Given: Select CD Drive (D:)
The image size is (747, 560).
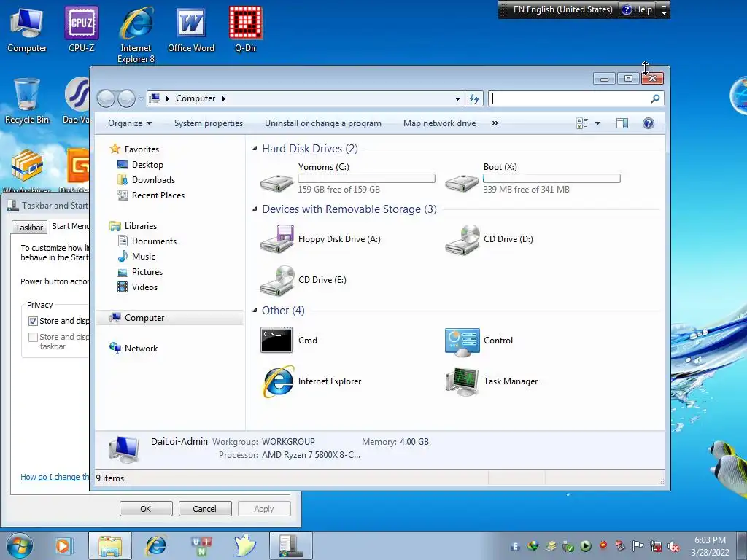Looking at the screenshot, I should click(489, 239).
